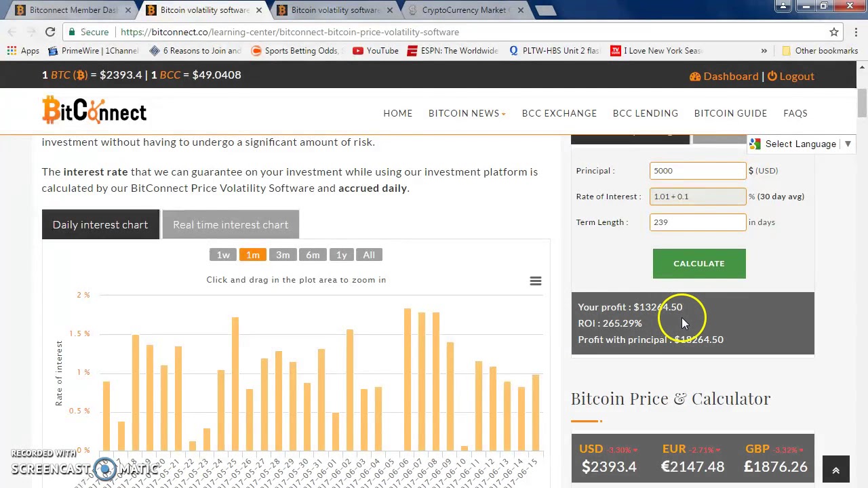The image size is (868, 488).
Task: Set chart range to All
Action: coord(369,255)
